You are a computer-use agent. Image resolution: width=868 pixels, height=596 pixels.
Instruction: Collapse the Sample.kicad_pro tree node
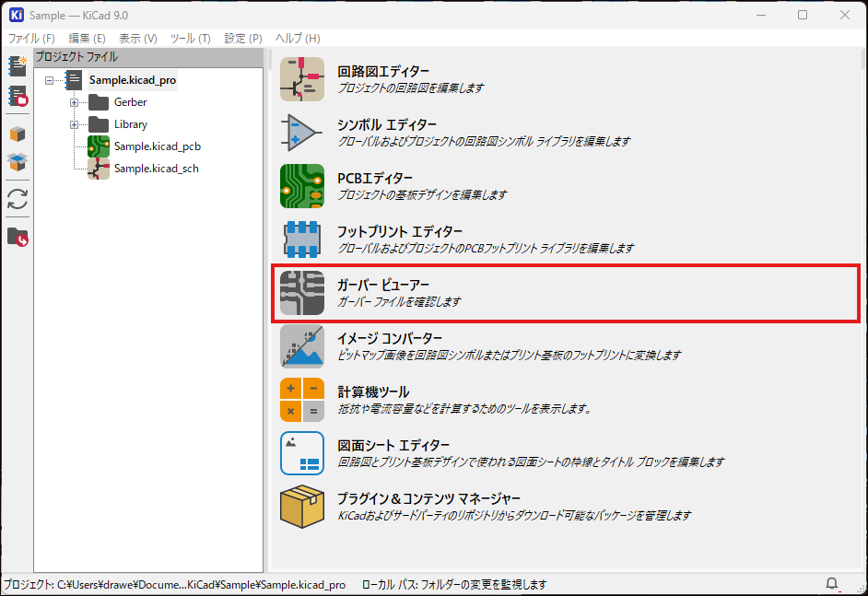tap(50, 80)
